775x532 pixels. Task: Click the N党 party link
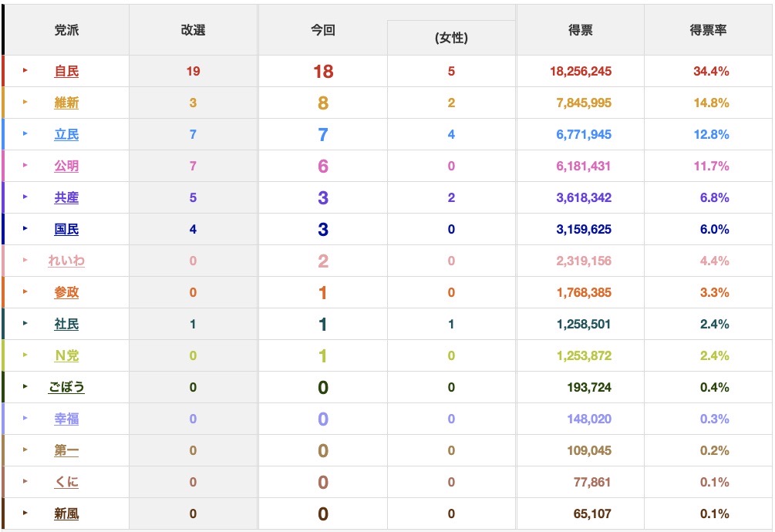66,356
